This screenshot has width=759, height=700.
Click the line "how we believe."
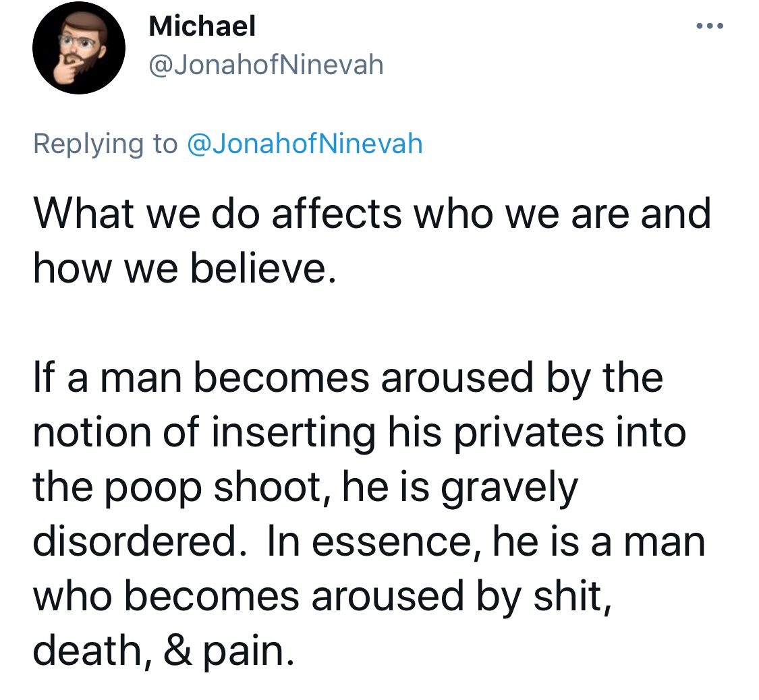(184, 268)
